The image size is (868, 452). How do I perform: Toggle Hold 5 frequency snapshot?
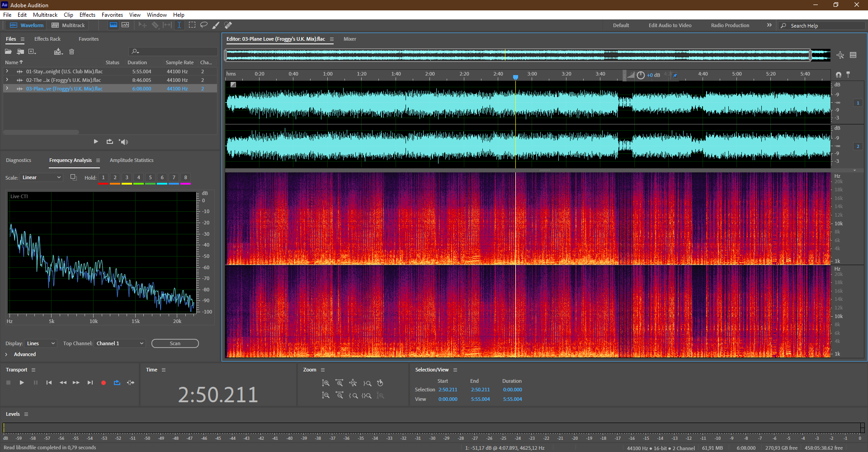tap(151, 178)
